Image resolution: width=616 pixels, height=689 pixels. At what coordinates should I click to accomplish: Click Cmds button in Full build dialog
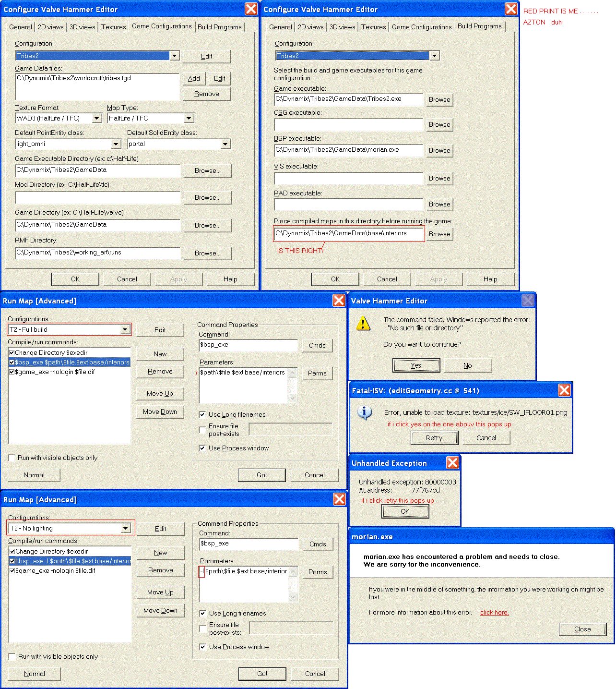(x=317, y=345)
